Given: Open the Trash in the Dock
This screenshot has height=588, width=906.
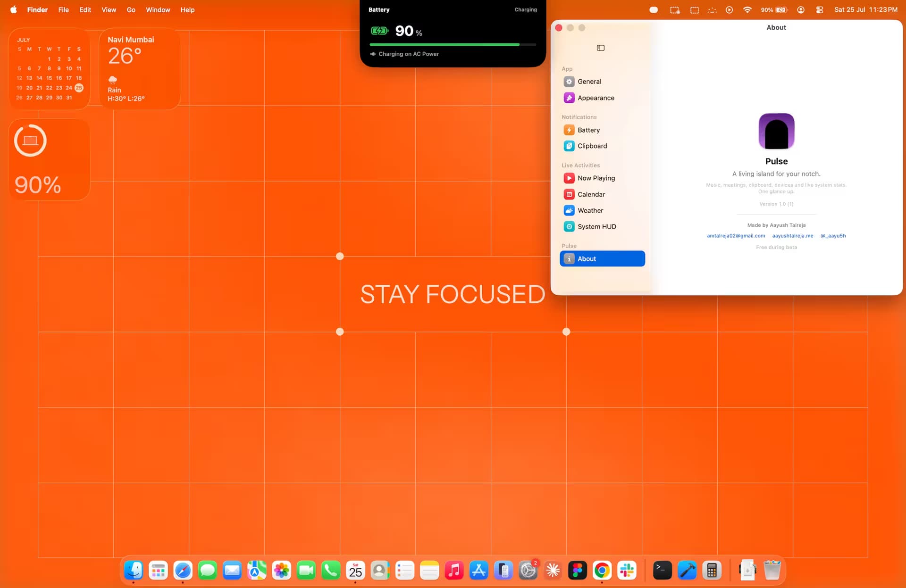Looking at the screenshot, I should (772, 571).
